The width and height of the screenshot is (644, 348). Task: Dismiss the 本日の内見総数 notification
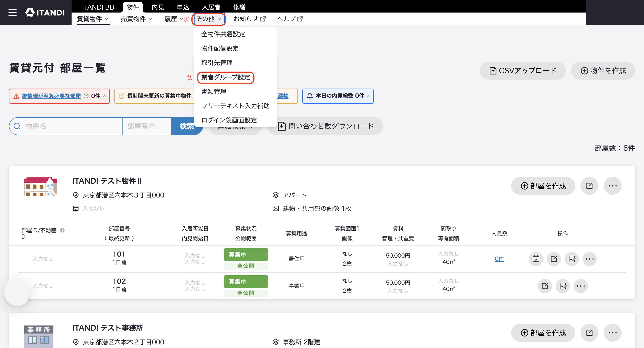[x=368, y=96]
